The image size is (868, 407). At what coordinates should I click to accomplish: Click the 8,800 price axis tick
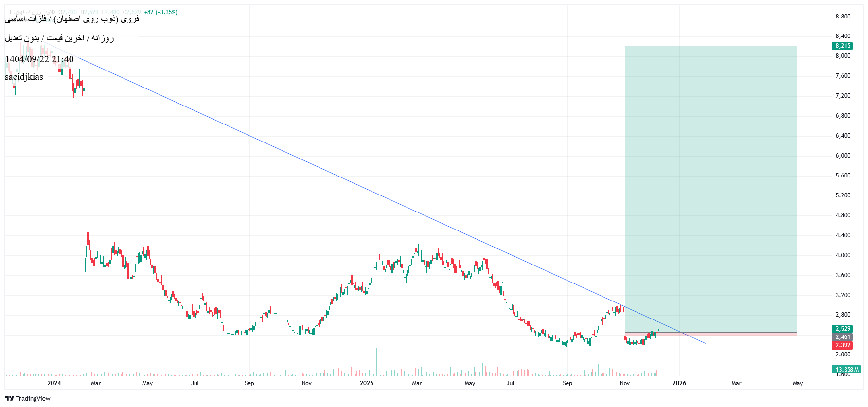click(843, 17)
